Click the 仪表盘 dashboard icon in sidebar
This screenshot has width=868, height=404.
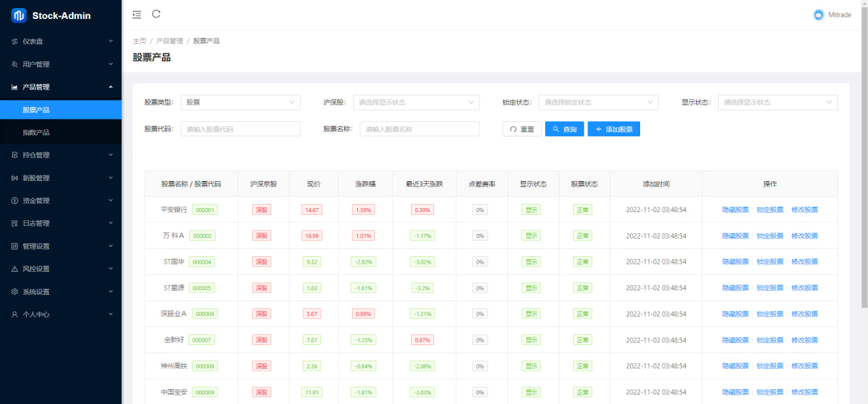15,41
